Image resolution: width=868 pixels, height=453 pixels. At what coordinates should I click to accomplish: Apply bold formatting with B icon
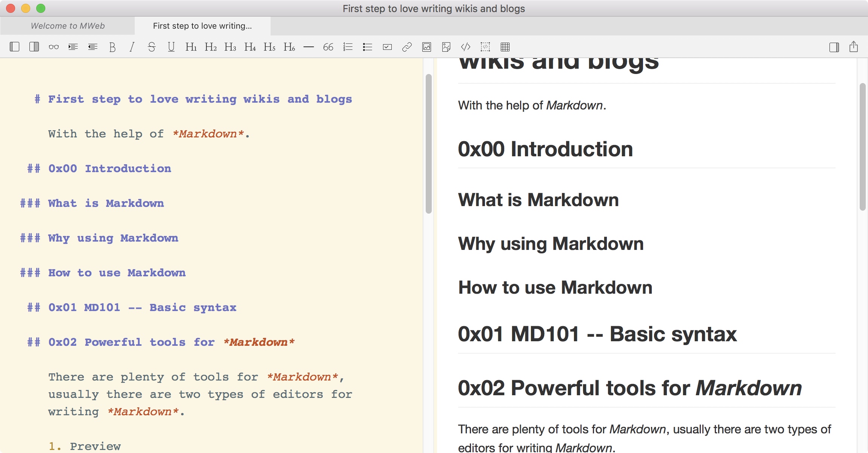[112, 47]
